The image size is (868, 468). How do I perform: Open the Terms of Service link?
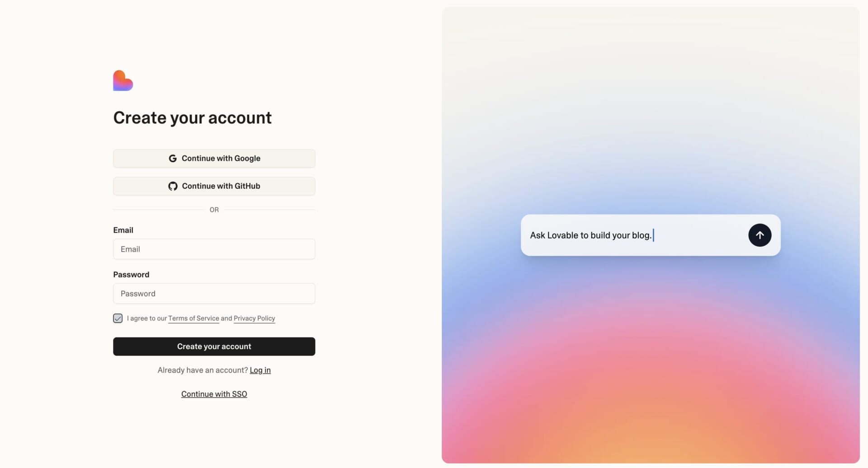pyautogui.click(x=193, y=318)
